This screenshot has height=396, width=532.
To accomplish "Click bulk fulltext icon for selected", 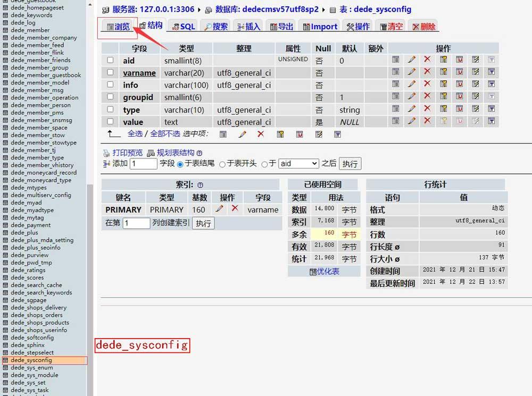I will click(337, 134).
